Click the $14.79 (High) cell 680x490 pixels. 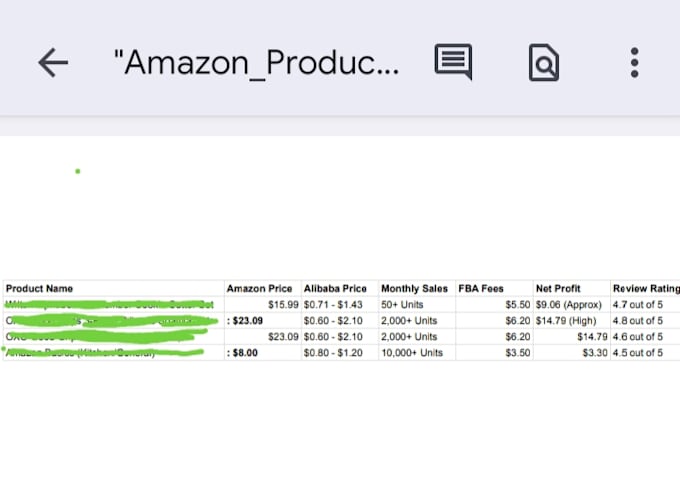coord(572,321)
